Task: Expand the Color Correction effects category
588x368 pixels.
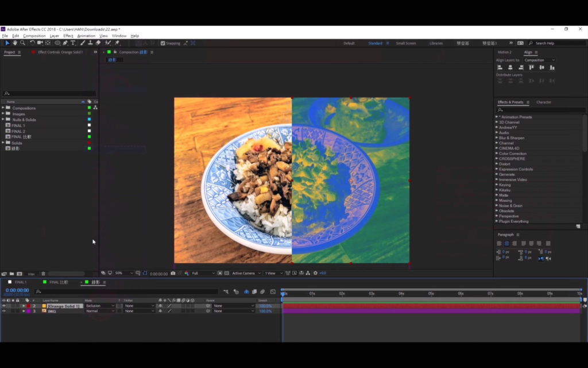Action: [x=512, y=154]
